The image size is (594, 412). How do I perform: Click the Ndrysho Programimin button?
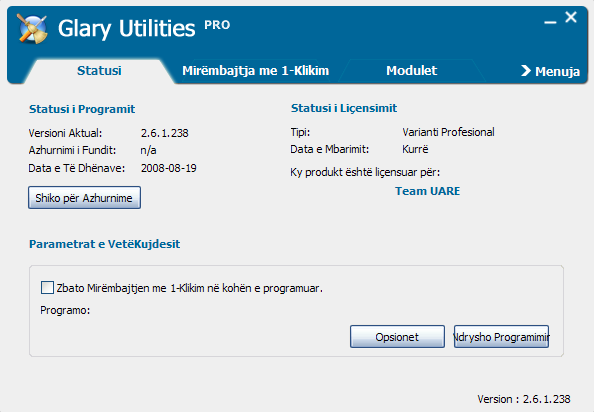tap(501, 336)
